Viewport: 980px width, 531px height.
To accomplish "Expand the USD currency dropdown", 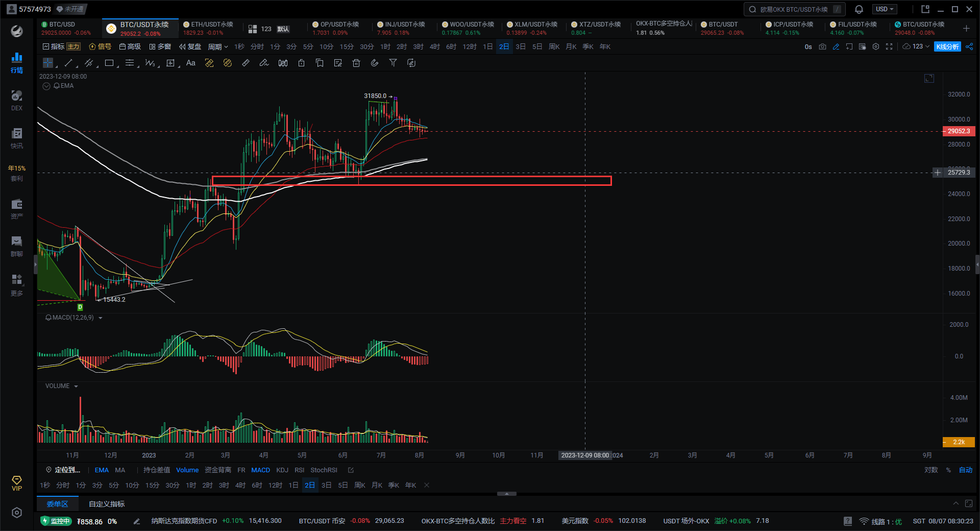I will click(885, 9).
